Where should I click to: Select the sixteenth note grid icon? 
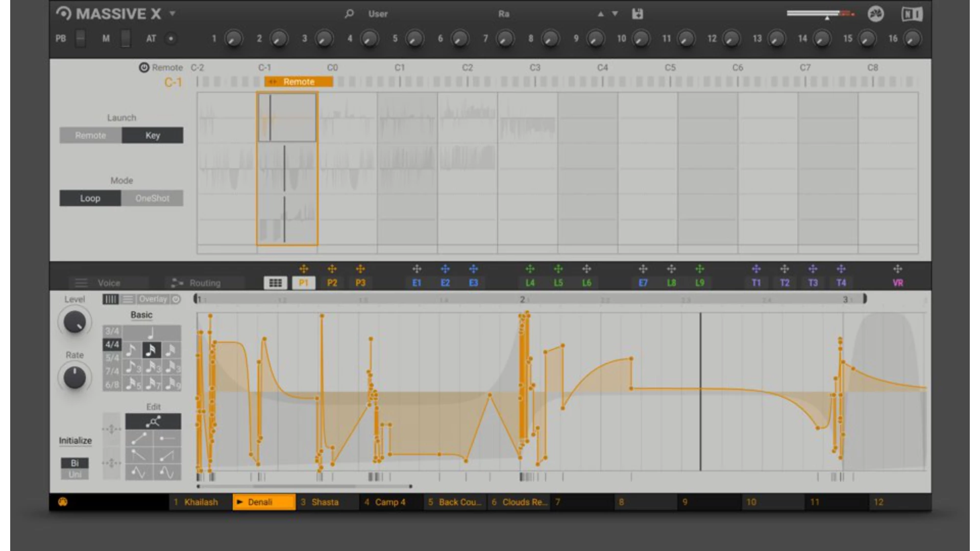point(152,350)
